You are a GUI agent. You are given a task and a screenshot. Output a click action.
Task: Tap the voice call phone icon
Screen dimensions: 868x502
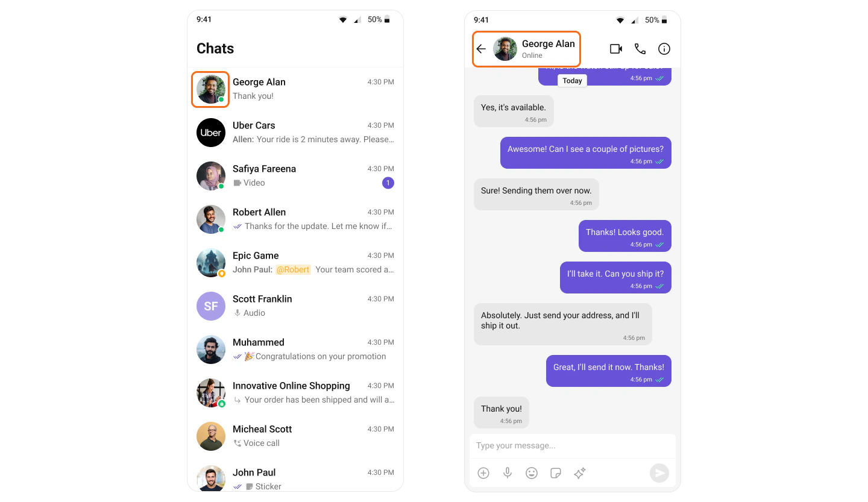coord(640,49)
